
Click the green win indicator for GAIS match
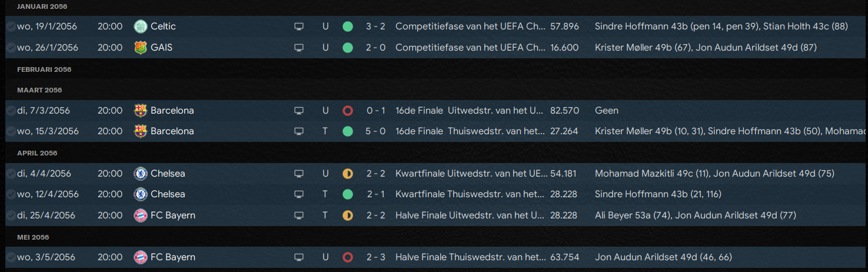click(x=348, y=48)
